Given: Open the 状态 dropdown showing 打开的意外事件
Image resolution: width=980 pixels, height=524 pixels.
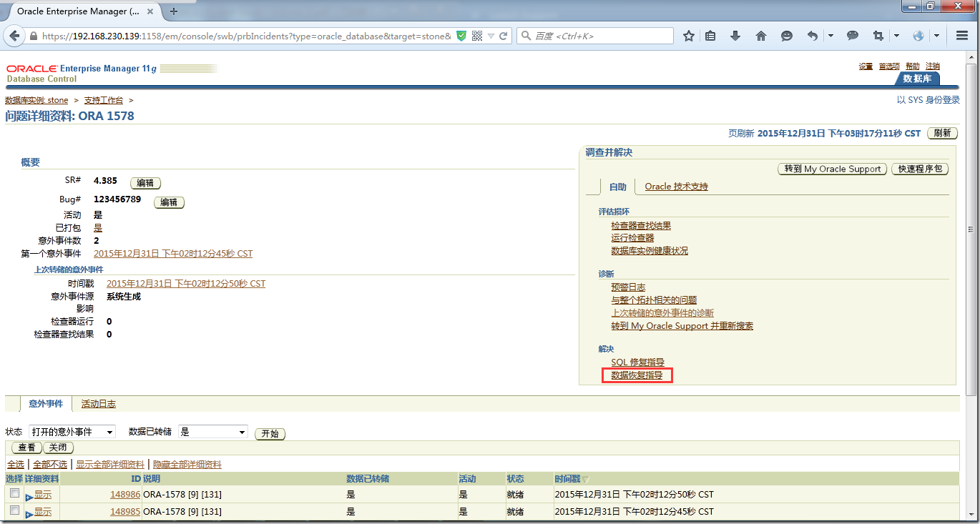Looking at the screenshot, I should [72, 432].
